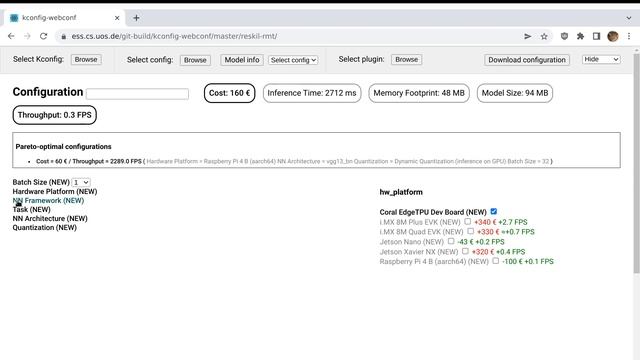Click the share page arrow icon
The image size is (640, 360).
[528, 36]
